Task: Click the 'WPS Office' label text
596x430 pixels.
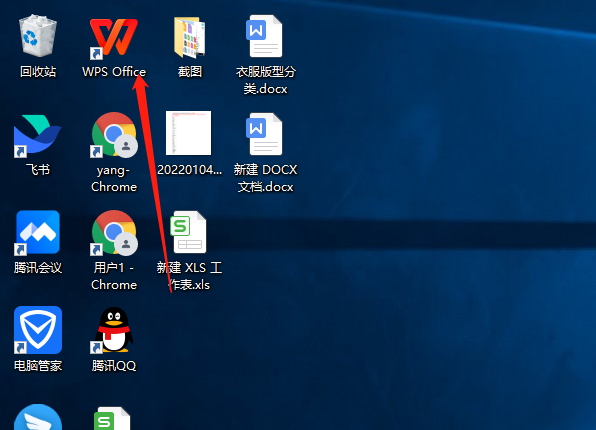Action: [114, 71]
